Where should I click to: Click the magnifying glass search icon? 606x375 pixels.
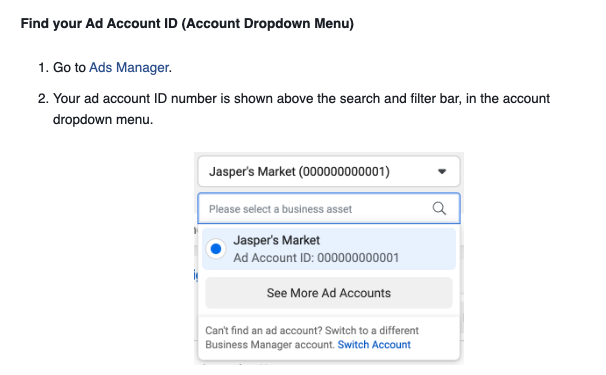(x=439, y=209)
